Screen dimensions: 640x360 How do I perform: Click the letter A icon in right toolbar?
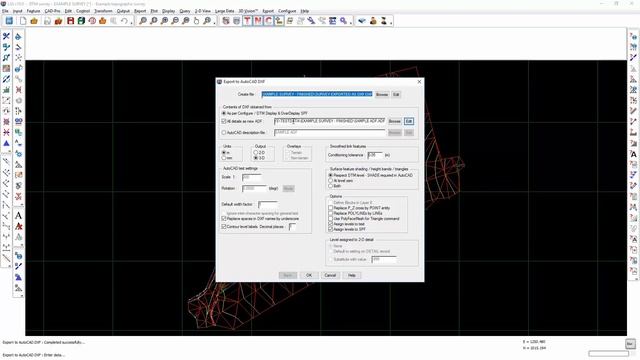633,154
